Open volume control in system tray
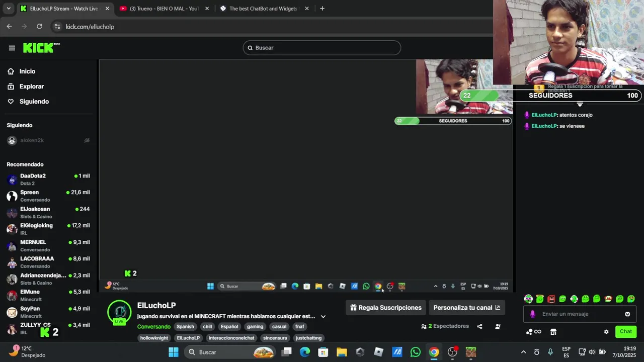The height and width of the screenshot is (362, 644). [592, 352]
